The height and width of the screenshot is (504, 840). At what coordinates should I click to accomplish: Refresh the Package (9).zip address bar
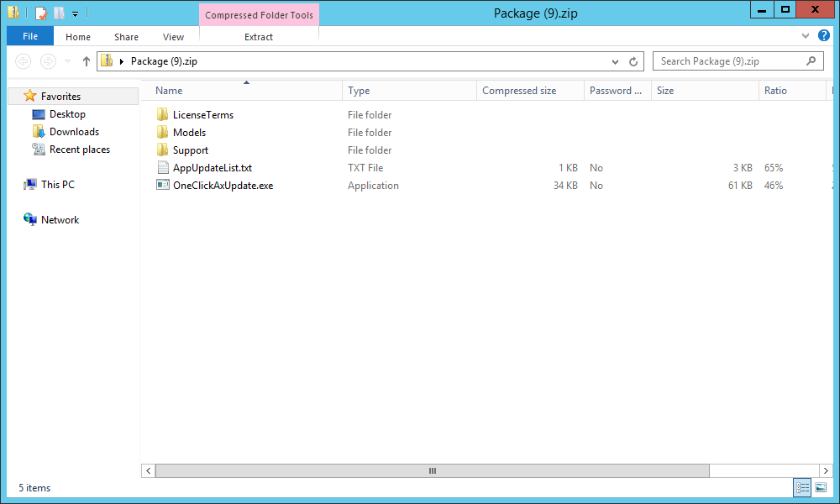pos(634,61)
